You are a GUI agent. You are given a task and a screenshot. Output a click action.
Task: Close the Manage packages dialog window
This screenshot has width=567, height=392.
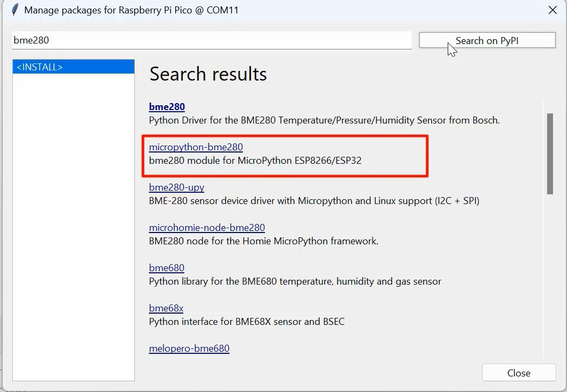click(x=552, y=10)
